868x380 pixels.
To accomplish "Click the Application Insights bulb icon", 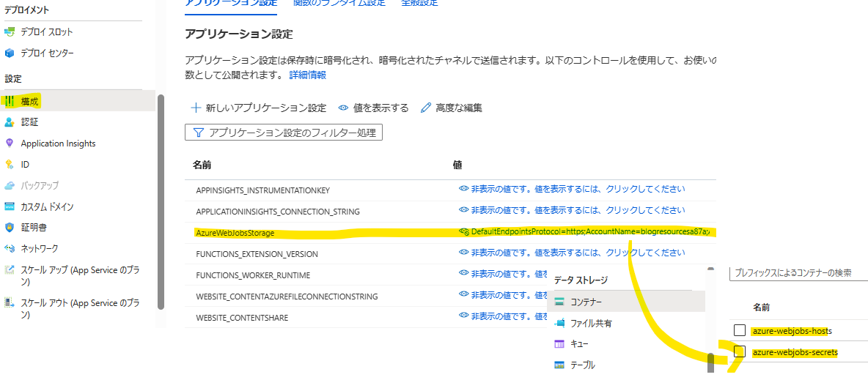I will click(9, 144).
